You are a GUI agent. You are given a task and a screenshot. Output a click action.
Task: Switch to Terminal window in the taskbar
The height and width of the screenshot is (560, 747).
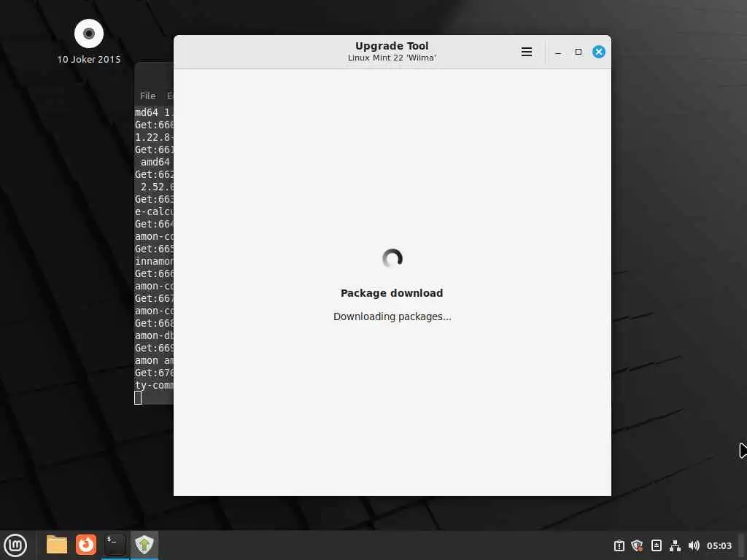(115, 545)
